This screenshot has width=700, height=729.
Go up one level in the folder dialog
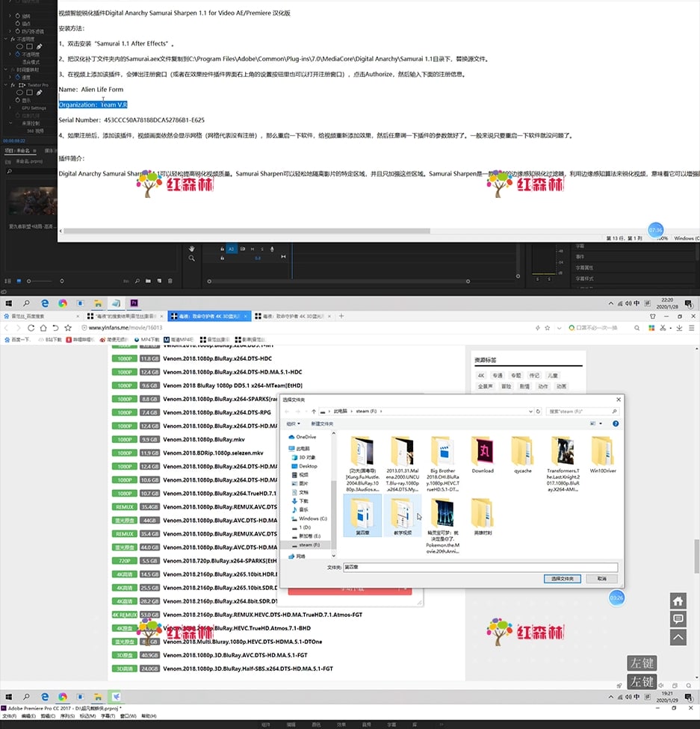tap(314, 412)
